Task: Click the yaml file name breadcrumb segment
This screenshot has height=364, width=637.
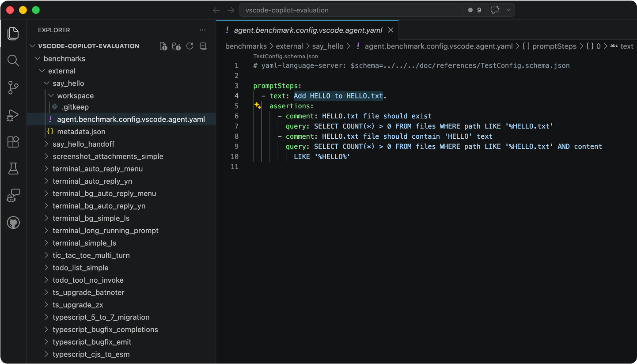Action: point(439,46)
